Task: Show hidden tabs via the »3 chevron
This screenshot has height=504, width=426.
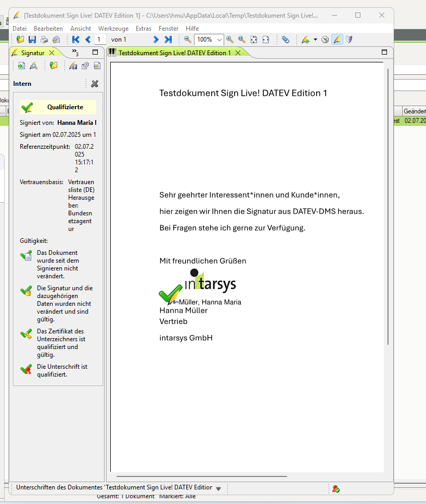Action: pos(75,53)
